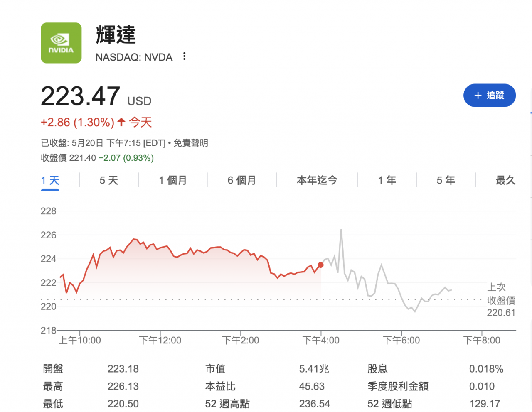Click the NVIDIA logo icon

point(61,43)
